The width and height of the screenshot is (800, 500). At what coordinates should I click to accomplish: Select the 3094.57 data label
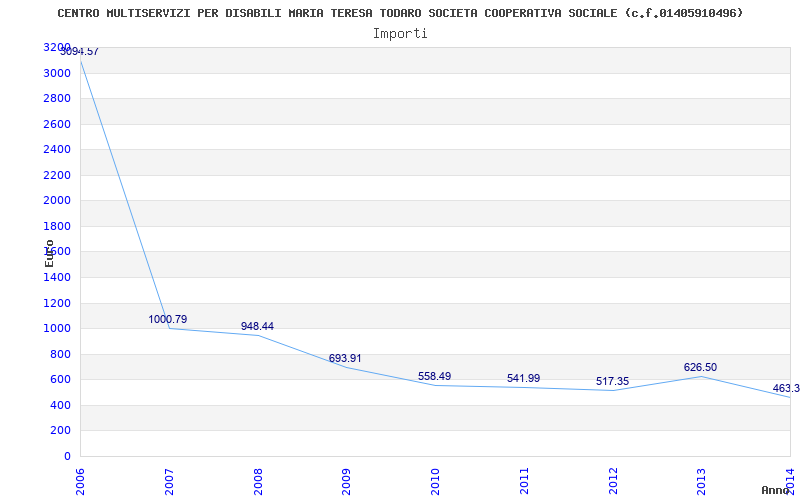[79, 51]
